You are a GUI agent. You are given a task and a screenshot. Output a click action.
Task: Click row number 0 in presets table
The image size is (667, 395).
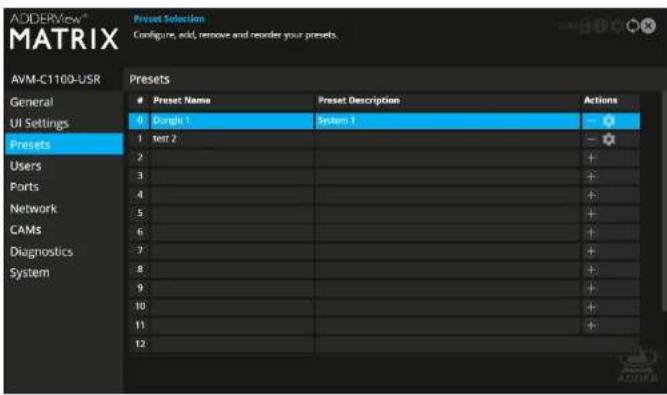point(140,121)
